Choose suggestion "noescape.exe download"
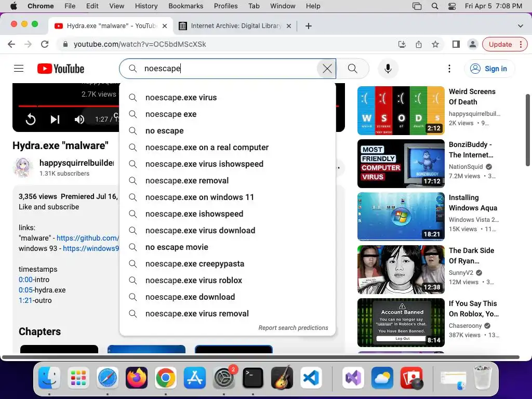The width and height of the screenshot is (532, 399). click(x=228, y=297)
